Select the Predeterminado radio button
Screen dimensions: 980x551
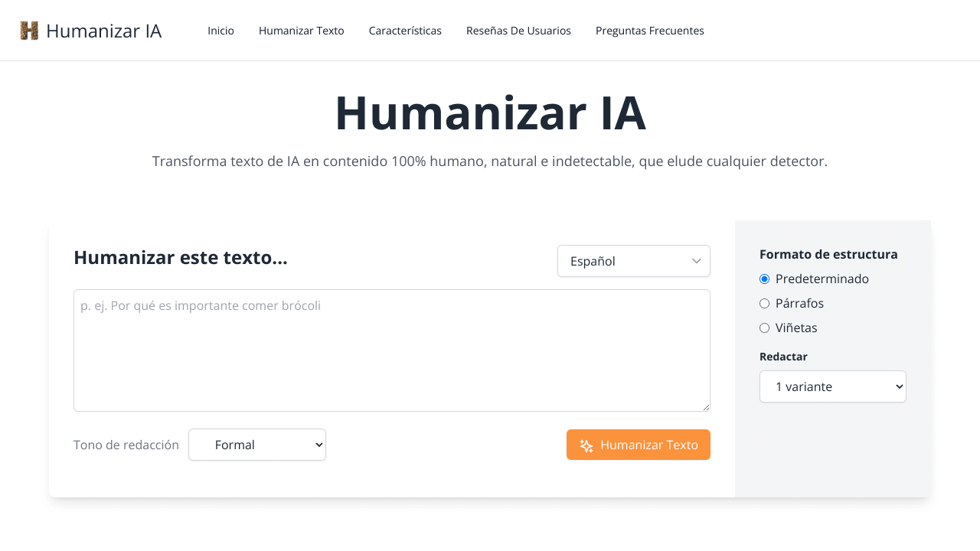(x=764, y=279)
